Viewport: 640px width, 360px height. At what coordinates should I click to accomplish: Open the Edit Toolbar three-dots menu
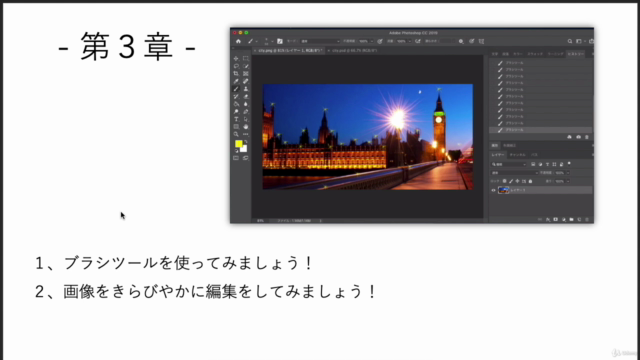(x=246, y=134)
